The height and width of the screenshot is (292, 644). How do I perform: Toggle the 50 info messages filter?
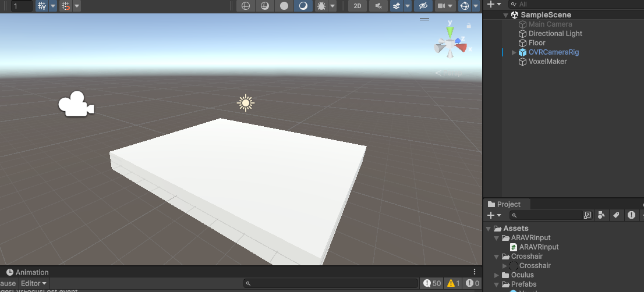click(431, 283)
